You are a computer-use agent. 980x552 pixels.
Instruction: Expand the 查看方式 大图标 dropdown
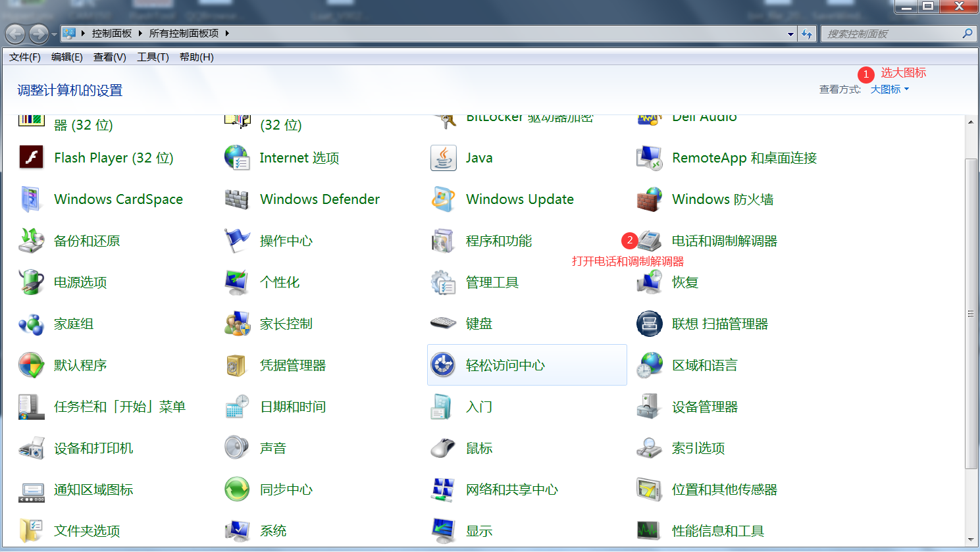[890, 89]
